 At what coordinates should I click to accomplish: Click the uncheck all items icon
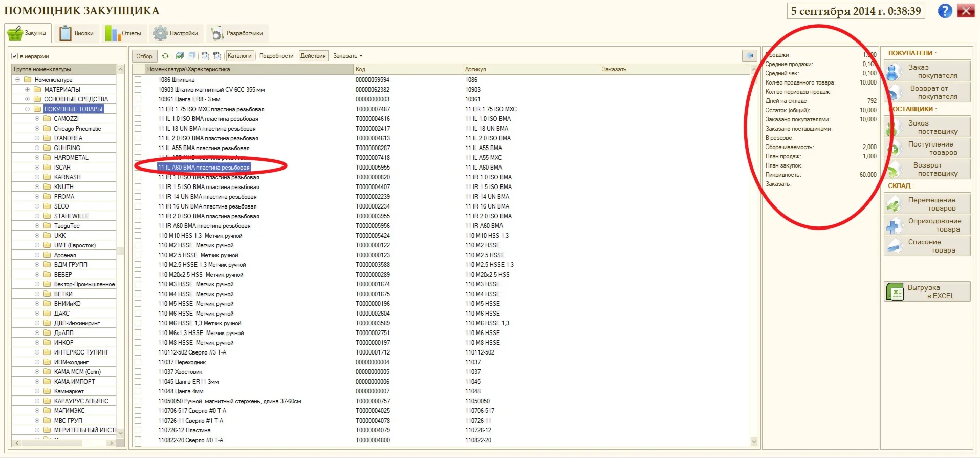pos(191,56)
